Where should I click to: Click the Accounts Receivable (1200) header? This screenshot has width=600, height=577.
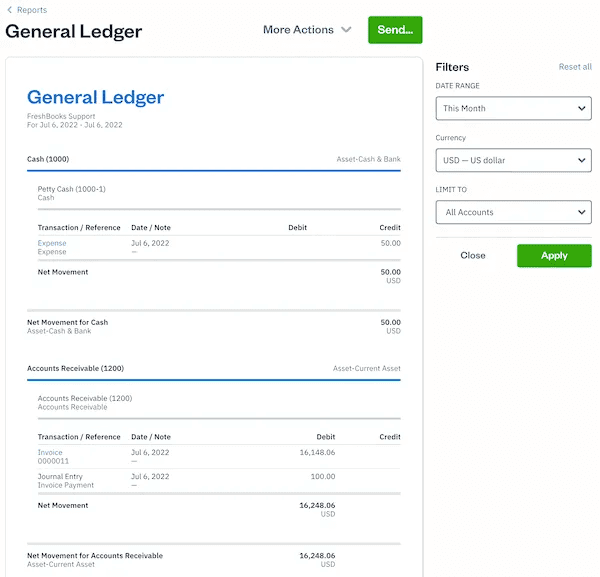(x=75, y=368)
